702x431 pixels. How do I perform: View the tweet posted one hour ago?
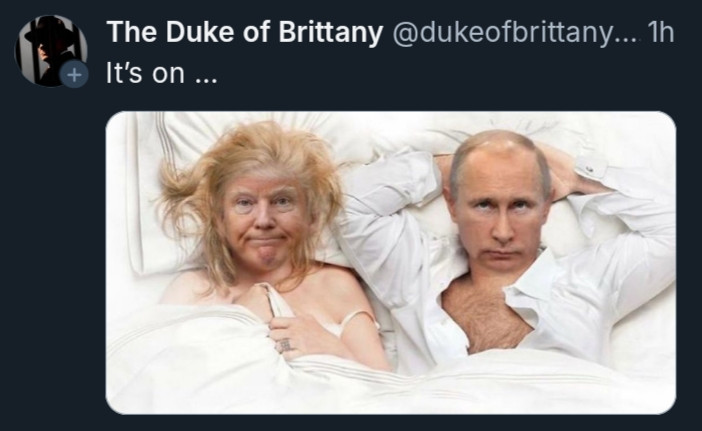[x=660, y=33]
